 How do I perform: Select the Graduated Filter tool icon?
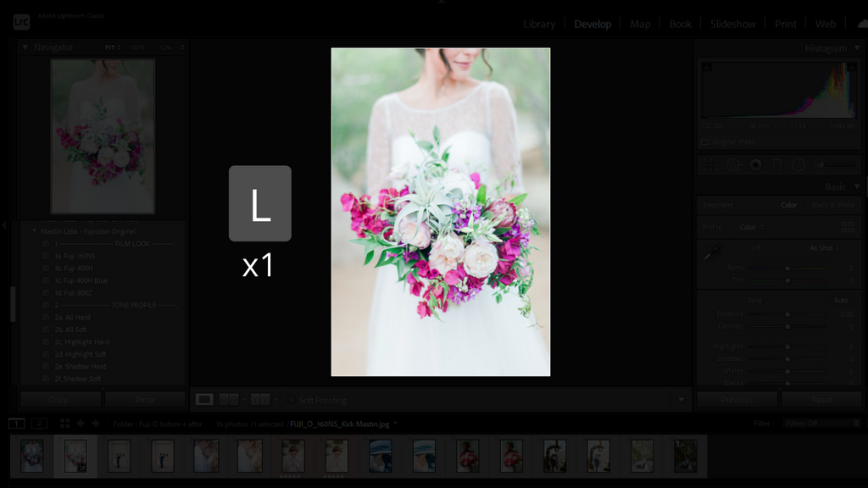(x=777, y=165)
